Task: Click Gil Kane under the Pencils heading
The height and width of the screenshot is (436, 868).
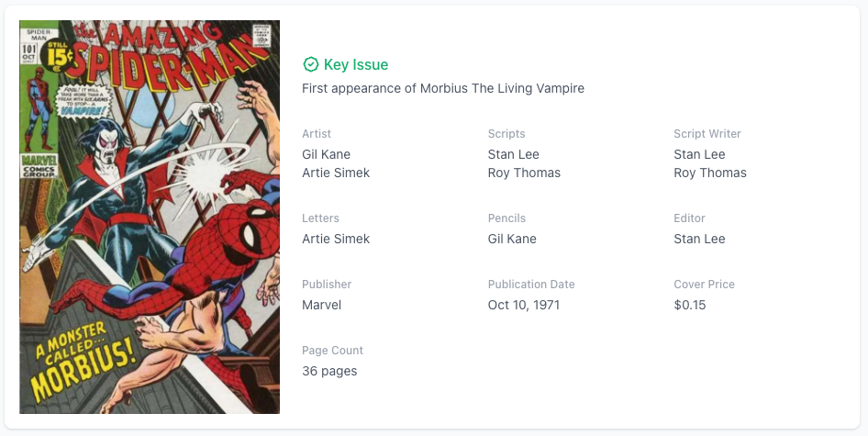Action: pyautogui.click(x=512, y=239)
